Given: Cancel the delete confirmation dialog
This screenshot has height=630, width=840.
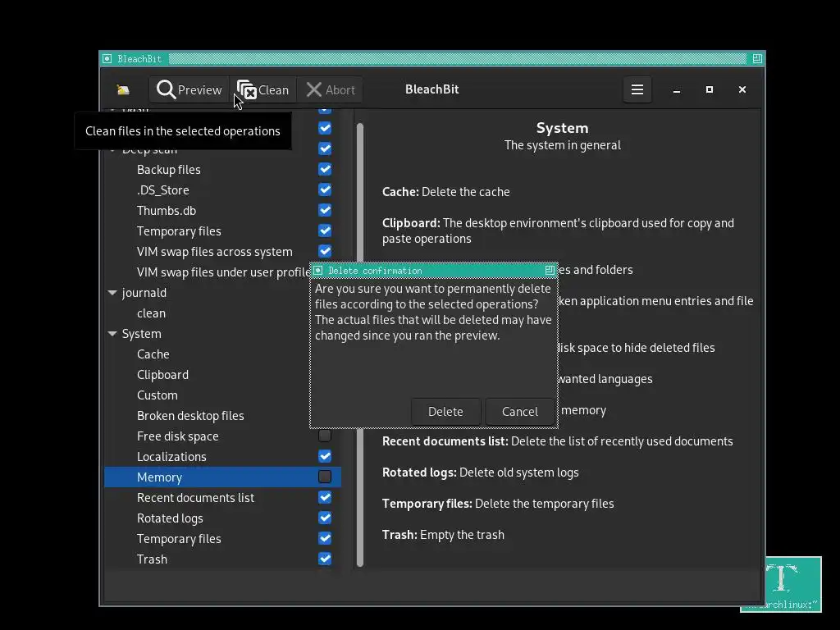Looking at the screenshot, I should point(519,412).
